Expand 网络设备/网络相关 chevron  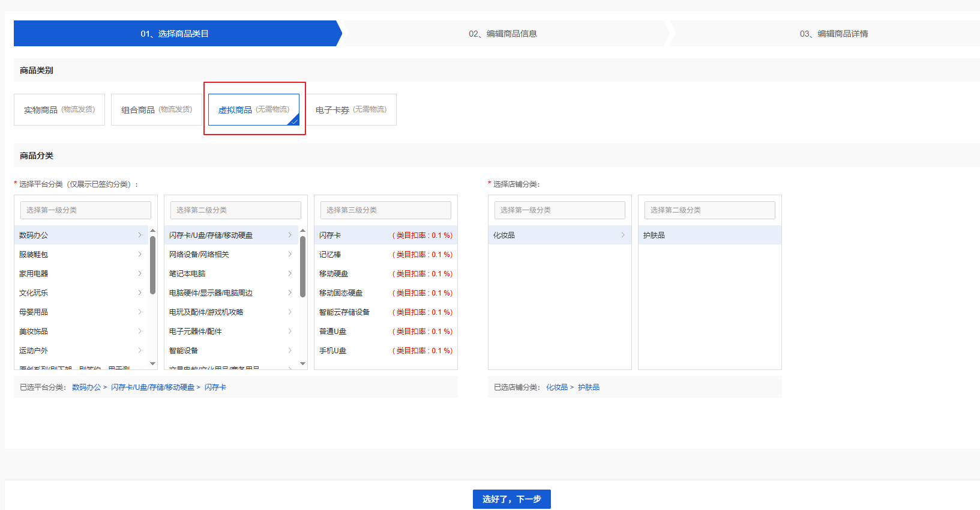290,254
